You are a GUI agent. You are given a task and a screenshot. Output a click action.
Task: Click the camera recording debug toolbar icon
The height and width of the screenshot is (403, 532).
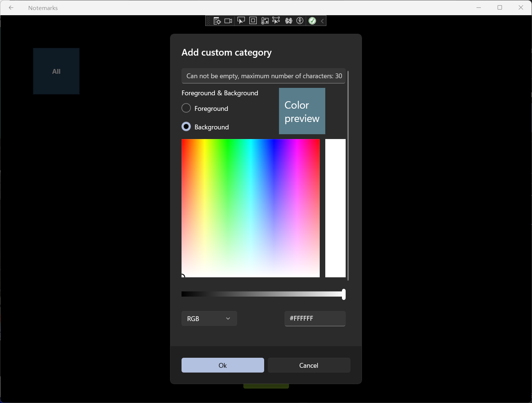coord(228,21)
